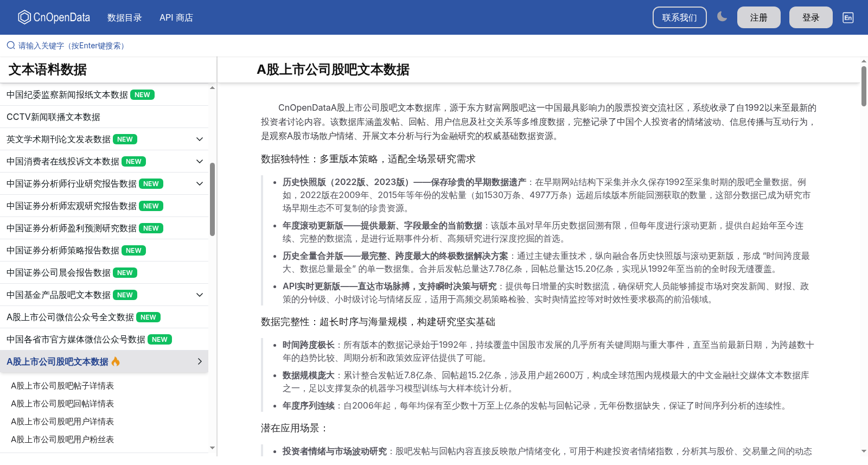Switch language with the En icon
Screen dimensions: 868x465
848,17
